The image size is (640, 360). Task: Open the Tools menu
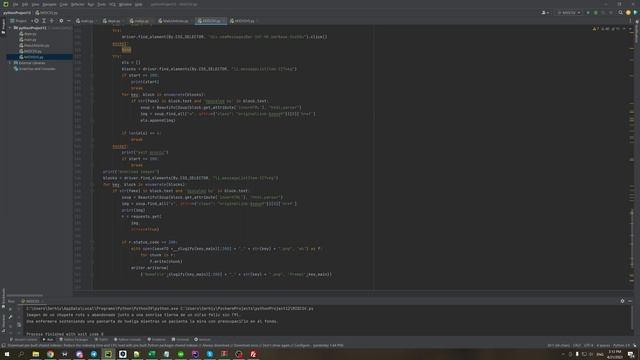(101, 4)
